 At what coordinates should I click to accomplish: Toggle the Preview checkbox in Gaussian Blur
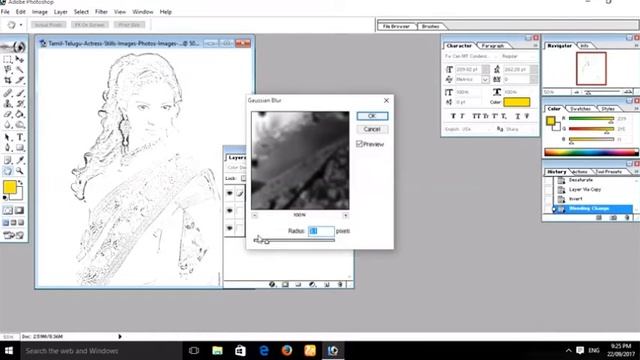click(x=359, y=144)
